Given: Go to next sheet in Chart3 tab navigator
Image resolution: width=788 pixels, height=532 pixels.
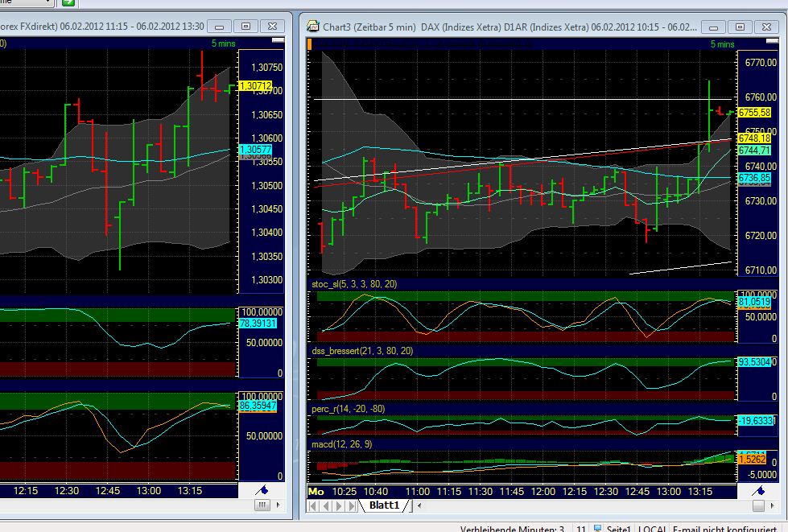Looking at the screenshot, I should tap(339, 505).
